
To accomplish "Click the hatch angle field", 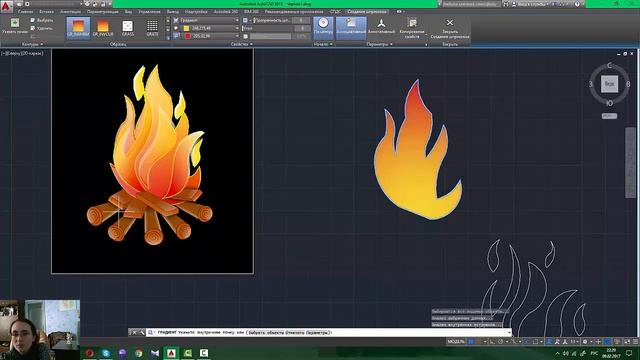I will coord(276,28).
